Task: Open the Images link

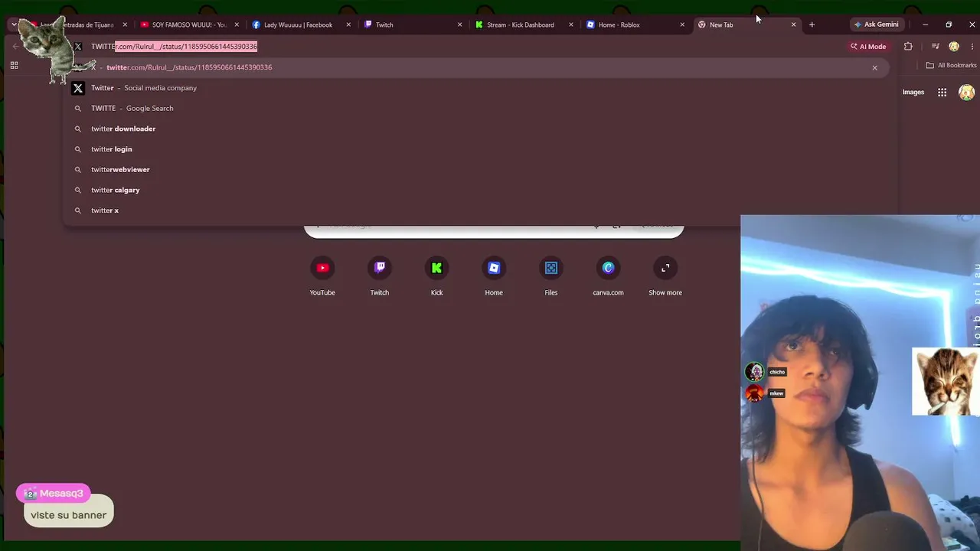Action: pos(913,92)
